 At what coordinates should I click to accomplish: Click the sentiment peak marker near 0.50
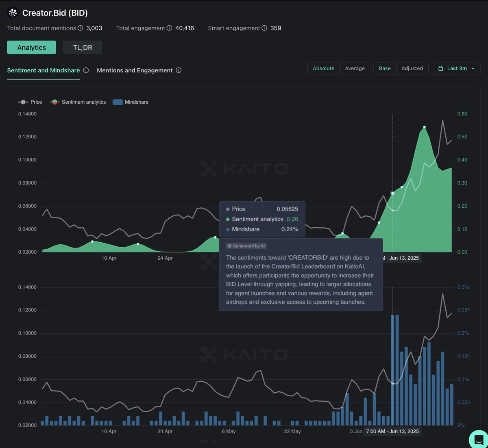[x=425, y=127]
